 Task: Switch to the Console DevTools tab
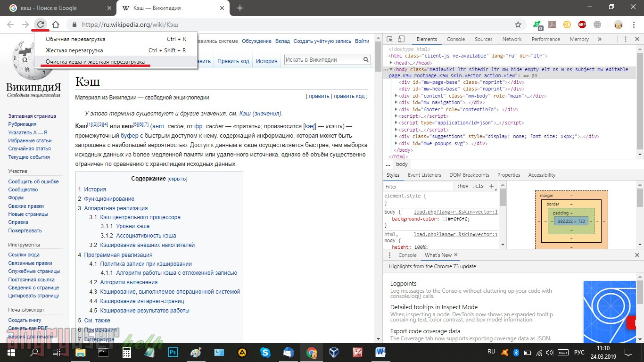coord(456,39)
